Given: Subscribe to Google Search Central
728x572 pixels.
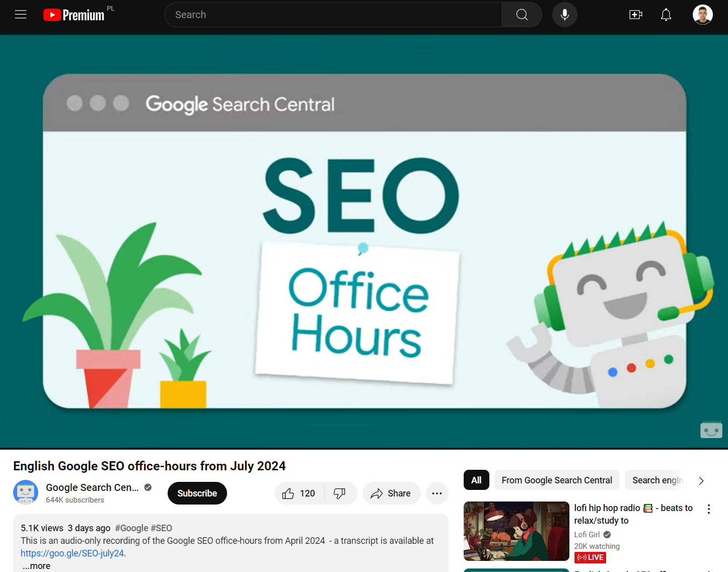Looking at the screenshot, I should click(x=197, y=493).
